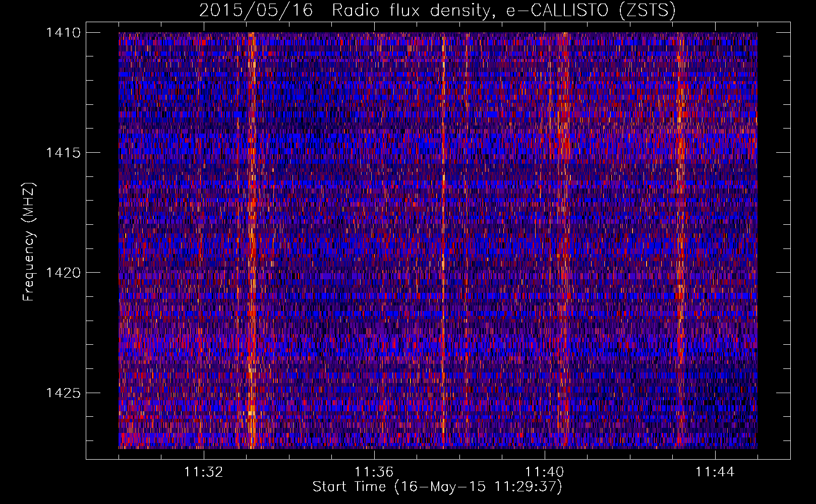The image size is (816, 504).
Task: Click the 1425 frequency tick label
Action: [63, 393]
